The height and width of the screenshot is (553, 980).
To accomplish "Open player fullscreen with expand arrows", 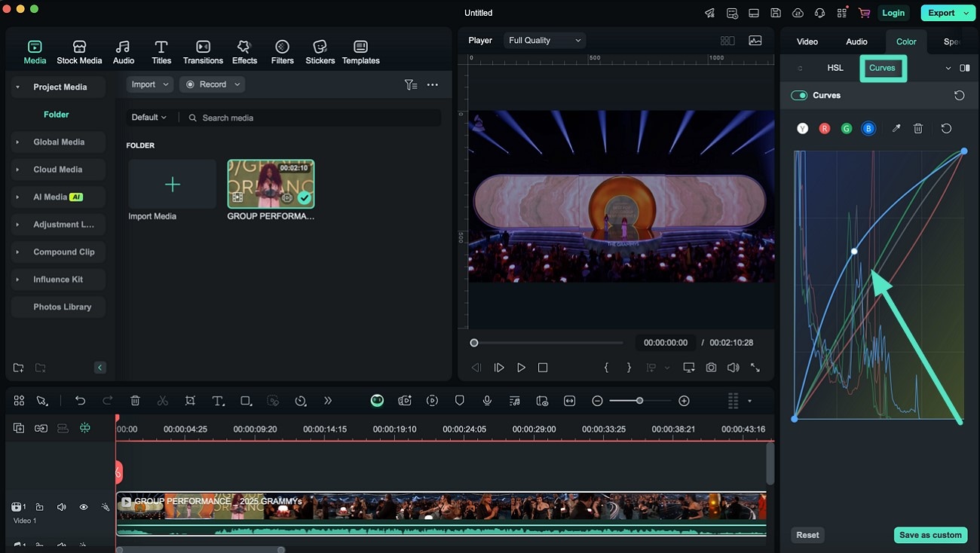I will click(755, 368).
